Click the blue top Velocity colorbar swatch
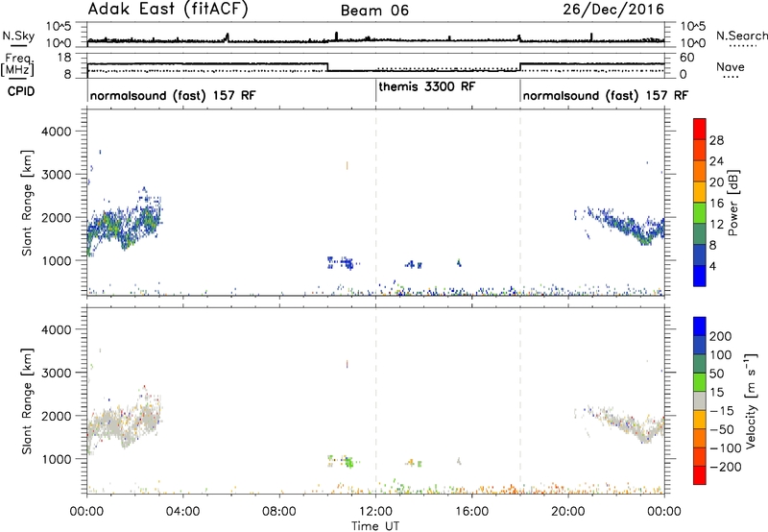768x532 pixels. 700,326
